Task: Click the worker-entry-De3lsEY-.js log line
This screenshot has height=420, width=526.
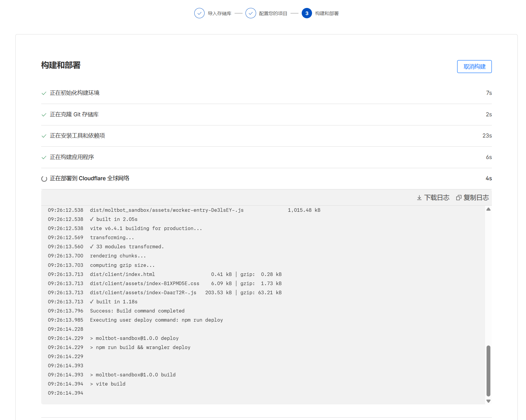Action: point(167,210)
